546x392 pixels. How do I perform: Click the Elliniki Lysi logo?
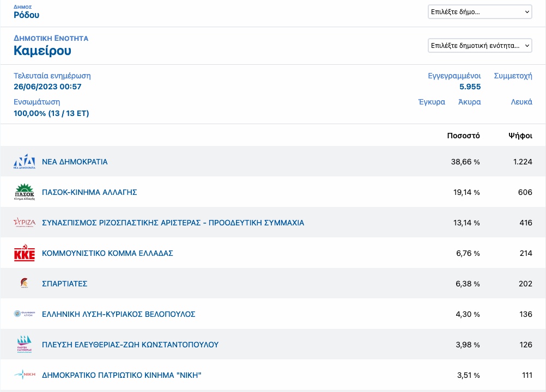pyautogui.click(x=25, y=314)
